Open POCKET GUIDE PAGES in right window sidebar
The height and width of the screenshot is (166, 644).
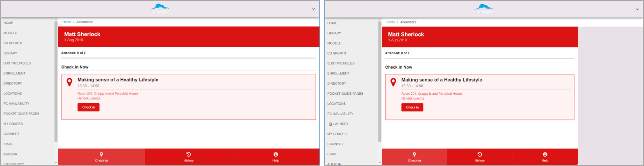tap(345, 94)
